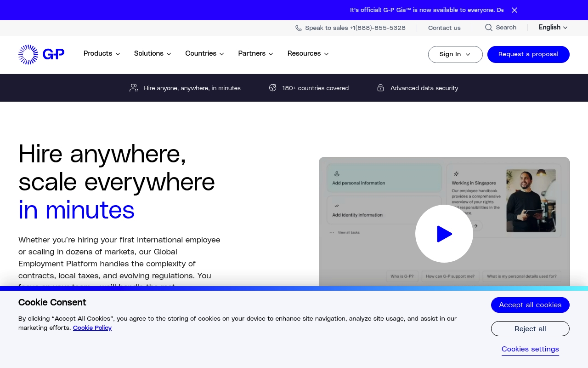Click the 'in minutes' blue headline

tap(76, 210)
